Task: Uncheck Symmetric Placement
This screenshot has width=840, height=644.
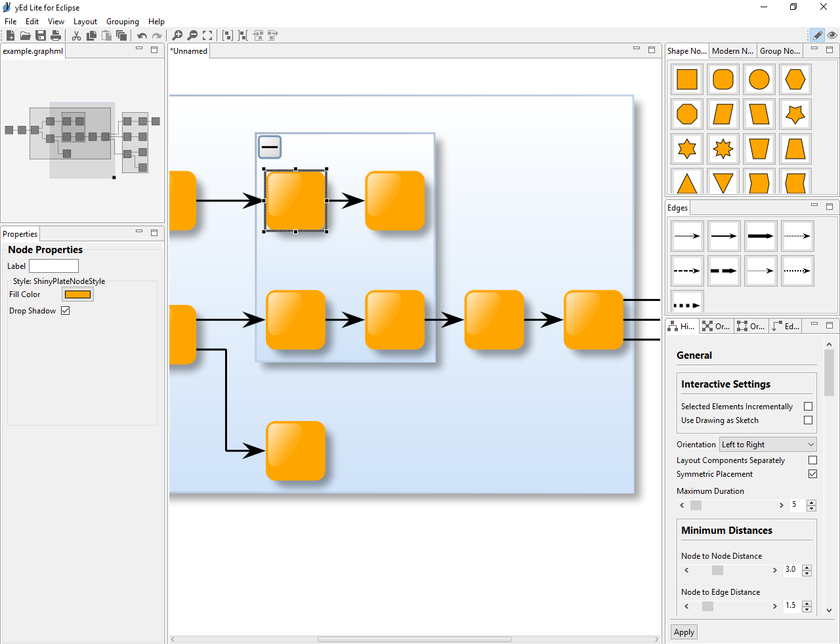Action: [x=812, y=474]
